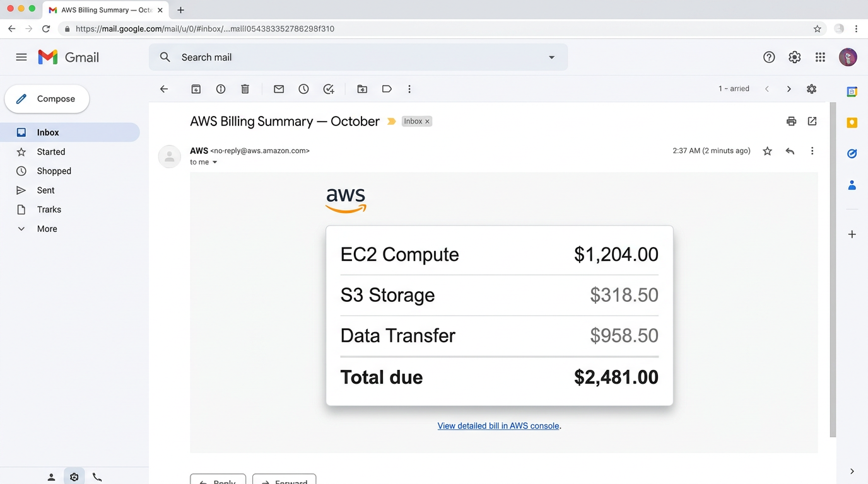Screen dimensions: 868x484
Task: Star the AWS message
Action: coord(767,151)
